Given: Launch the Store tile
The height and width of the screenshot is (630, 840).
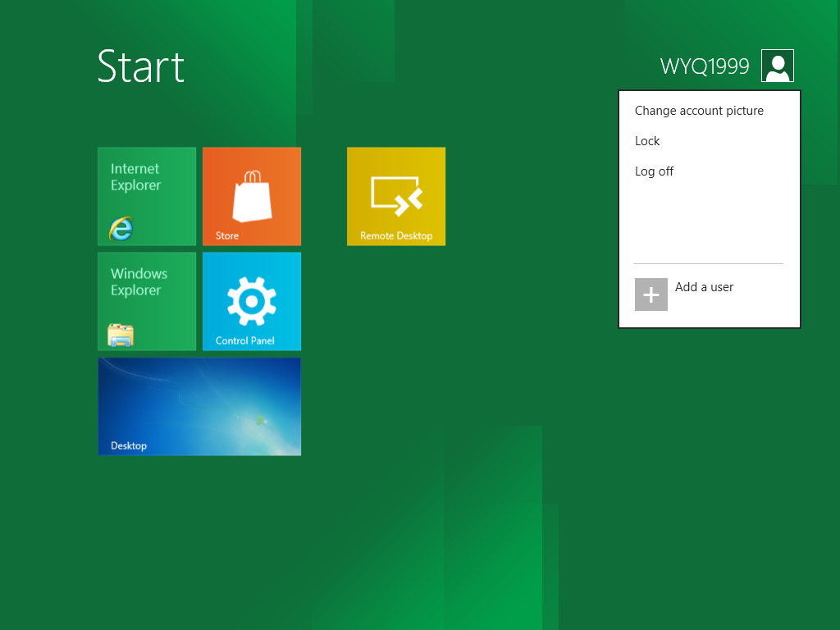Looking at the screenshot, I should coord(252,196).
